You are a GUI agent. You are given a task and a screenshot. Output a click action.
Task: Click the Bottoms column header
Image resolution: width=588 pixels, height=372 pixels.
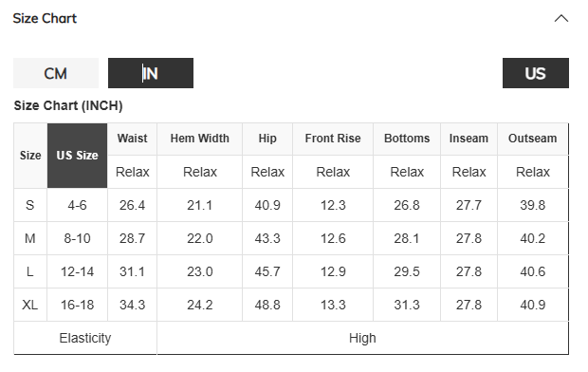pos(407,139)
